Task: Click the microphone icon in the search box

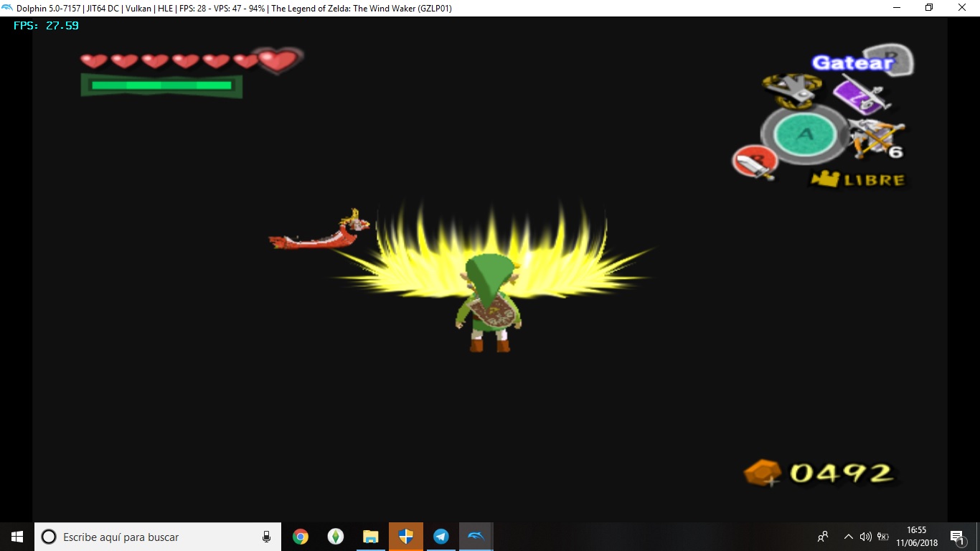Action: [x=266, y=537]
